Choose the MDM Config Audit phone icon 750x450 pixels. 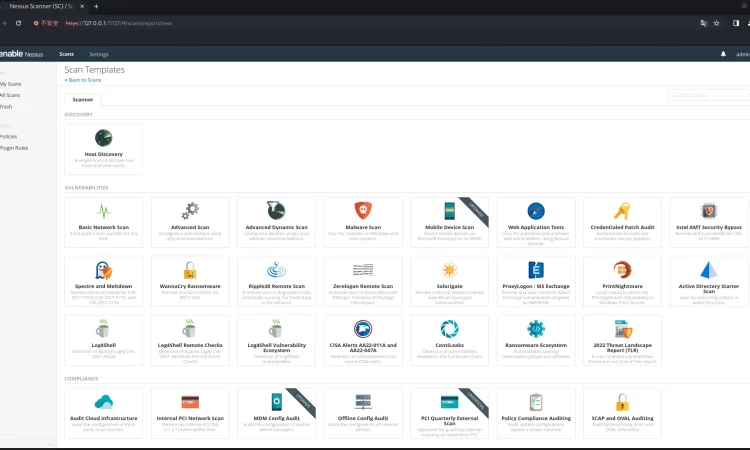tap(276, 402)
